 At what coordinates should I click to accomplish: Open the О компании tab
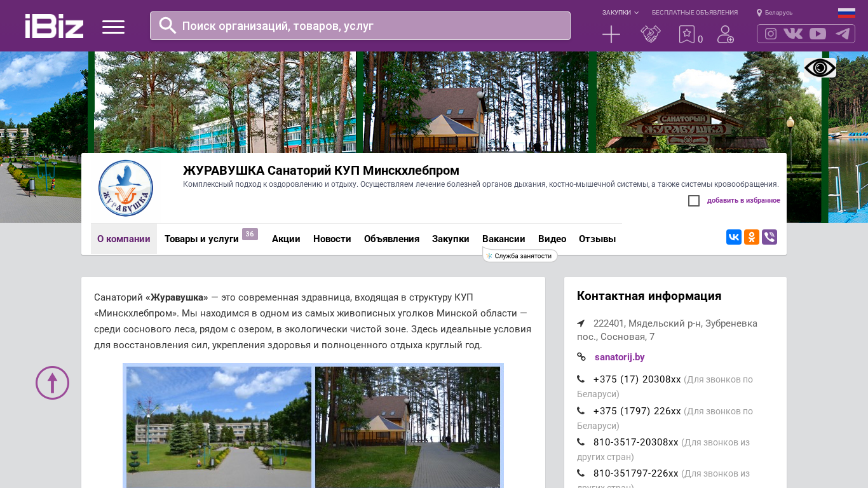tap(124, 239)
